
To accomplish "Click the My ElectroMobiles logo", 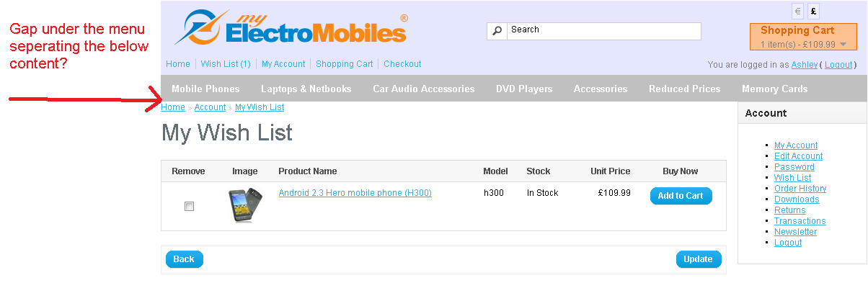I will click(x=291, y=28).
